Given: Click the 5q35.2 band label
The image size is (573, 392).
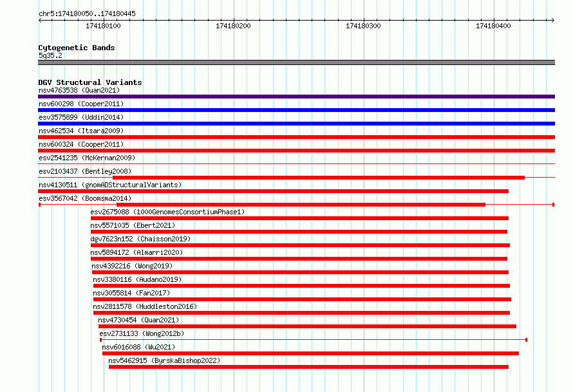Looking at the screenshot, I should tap(50, 55).
